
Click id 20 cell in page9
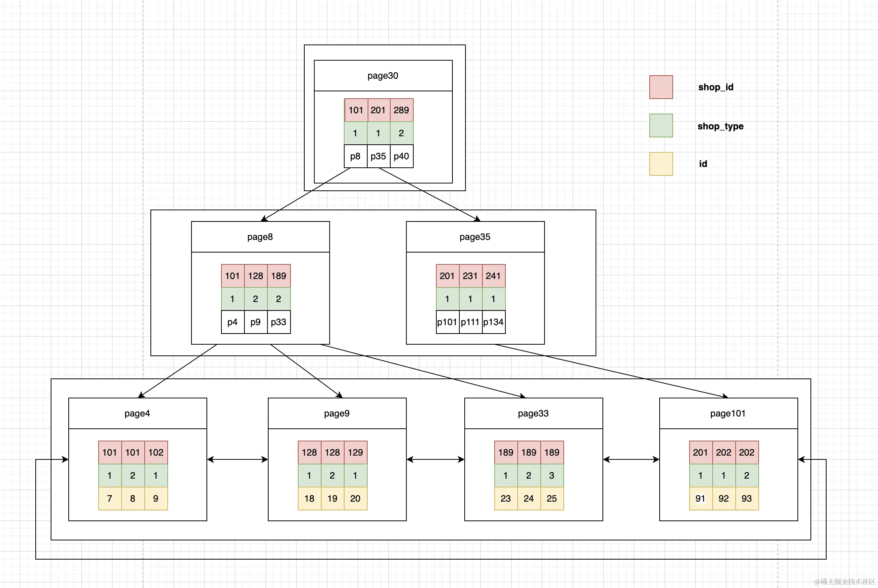[356, 499]
